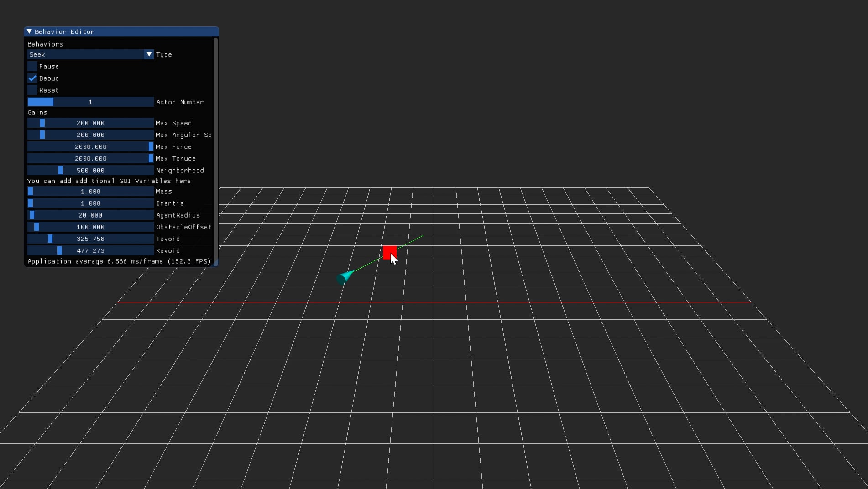Collapse the Behavior Editor panel triangle
The image size is (868, 489).
point(30,32)
